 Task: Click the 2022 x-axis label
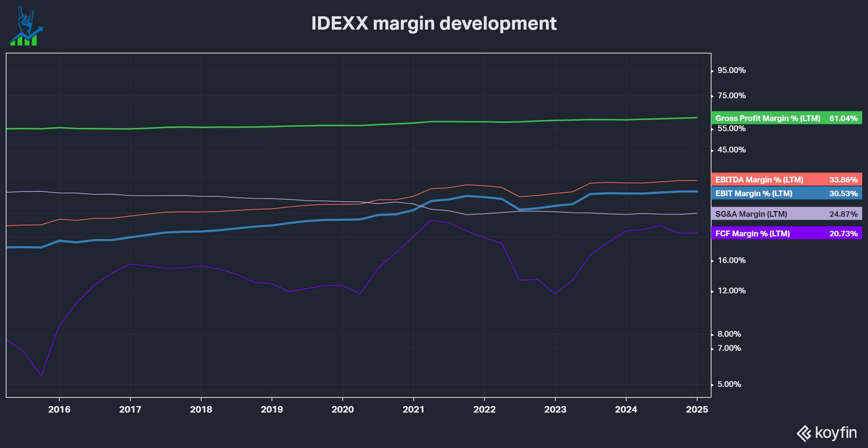(x=485, y=409)
